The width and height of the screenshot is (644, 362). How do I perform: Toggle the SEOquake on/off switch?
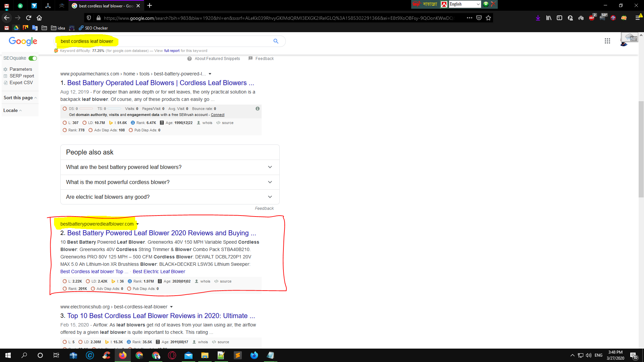(x=33, y=58)
